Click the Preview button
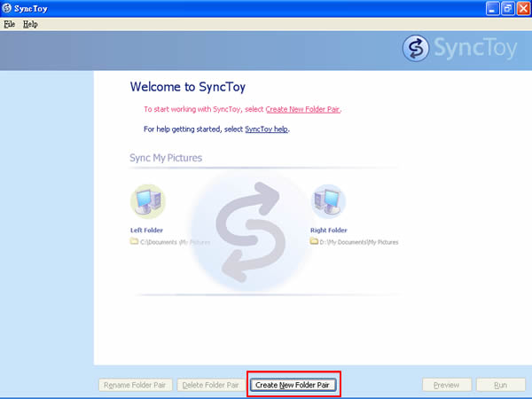This screenshot has width=532, height=399. [447, 385]
